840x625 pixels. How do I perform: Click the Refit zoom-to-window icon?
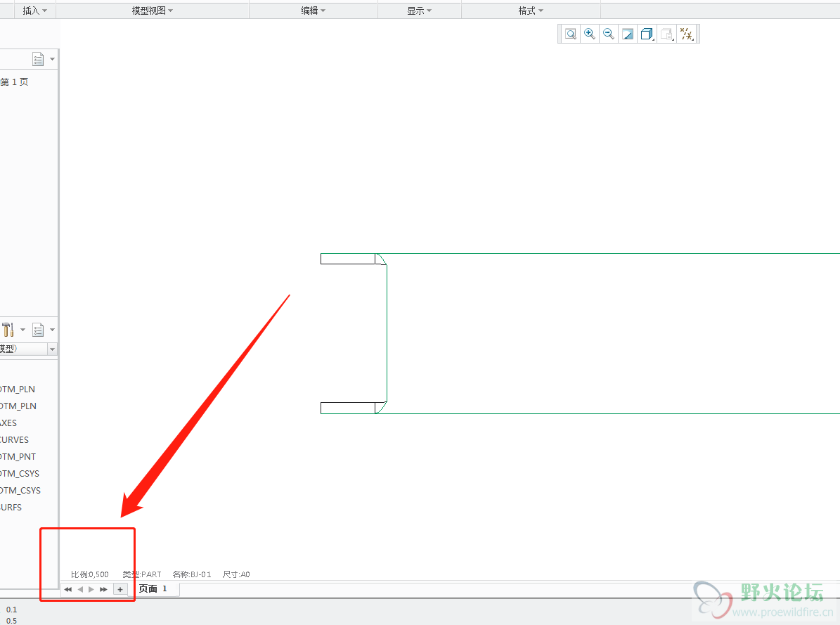pyautogui.click(x=571, y=34)
